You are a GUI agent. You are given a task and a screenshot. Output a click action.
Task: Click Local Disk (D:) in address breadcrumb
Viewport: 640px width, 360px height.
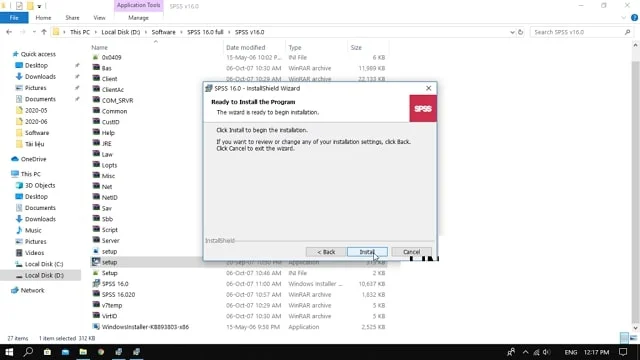(x=120, y=32)
